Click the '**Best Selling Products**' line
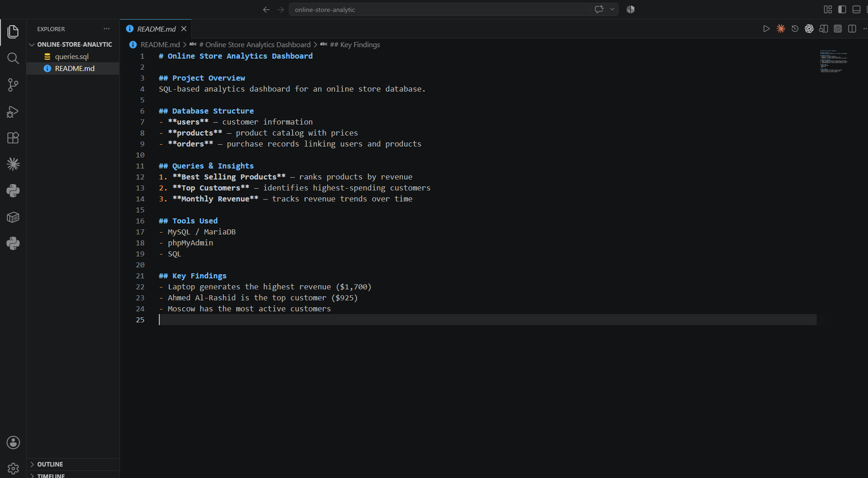This screenshot has height=478, width=868. tap(286, 177)
